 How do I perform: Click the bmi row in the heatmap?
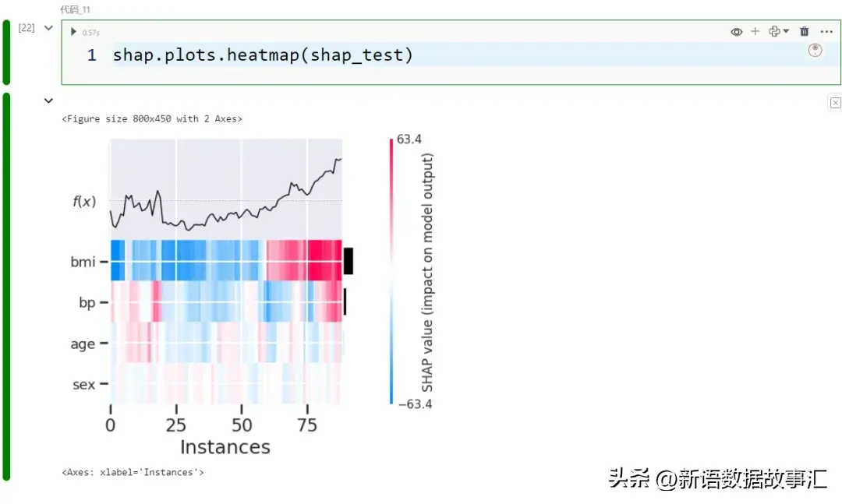(226, 260)
